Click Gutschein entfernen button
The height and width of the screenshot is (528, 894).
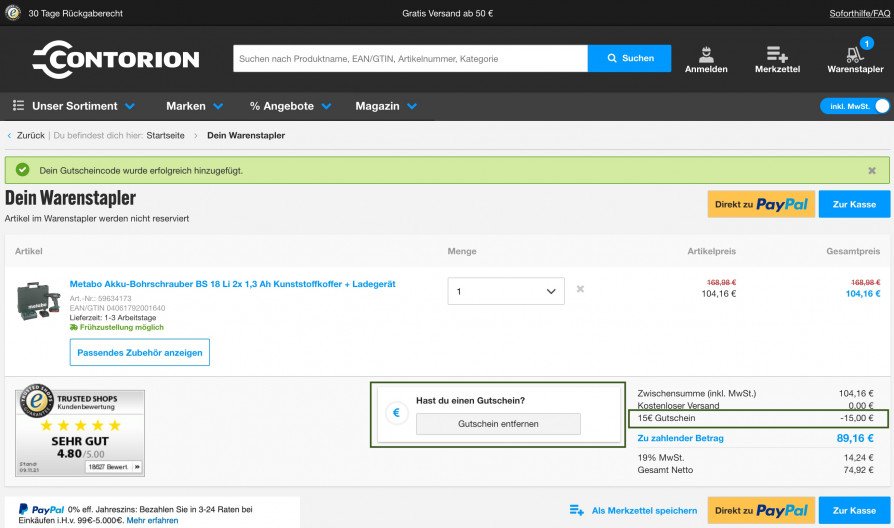click(498, 424)
